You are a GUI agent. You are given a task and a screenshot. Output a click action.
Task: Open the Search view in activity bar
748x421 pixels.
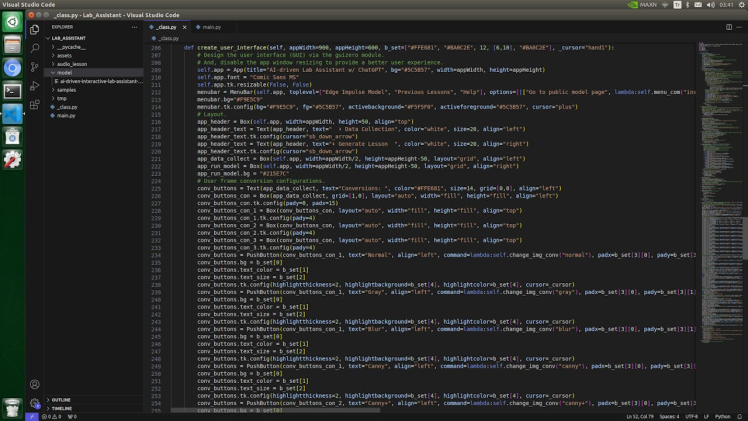click(35, 48)
